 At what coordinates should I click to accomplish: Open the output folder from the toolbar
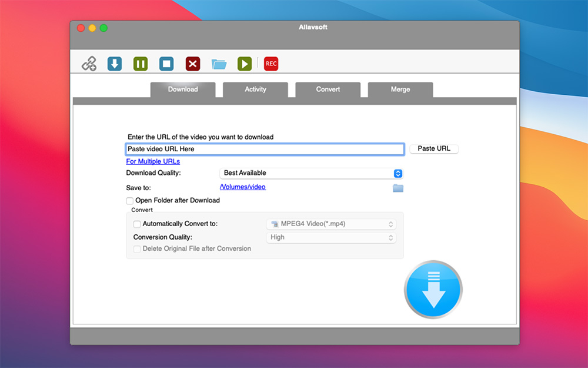pyautogui.click(x=219, y=64)
